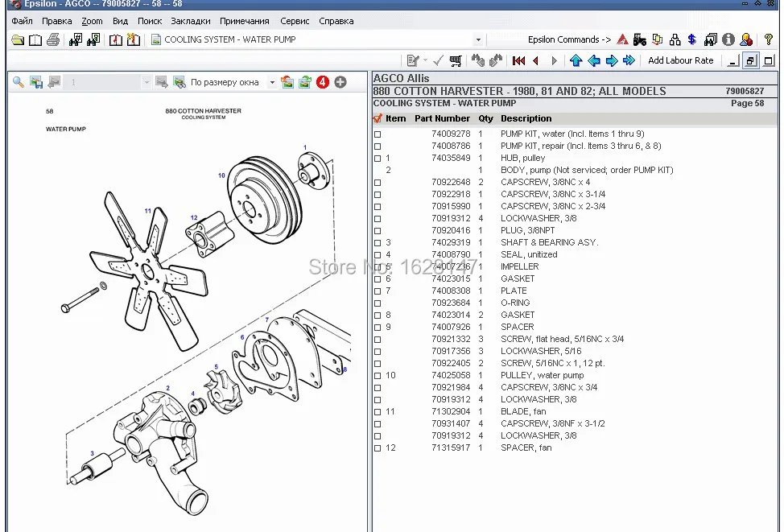Click the red badge showing 4

321,81
